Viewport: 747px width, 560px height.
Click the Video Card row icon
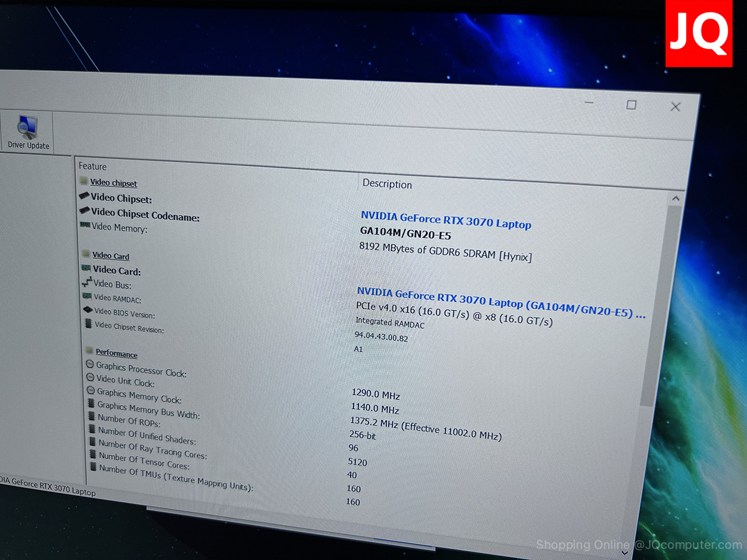tap(87, 268)
